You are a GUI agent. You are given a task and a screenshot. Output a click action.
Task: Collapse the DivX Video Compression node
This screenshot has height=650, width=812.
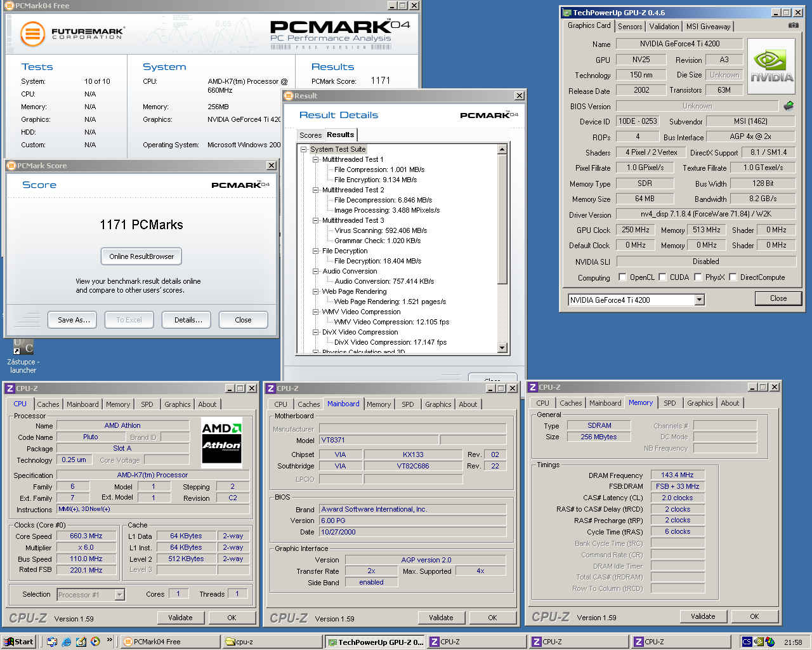coord(315,333)
